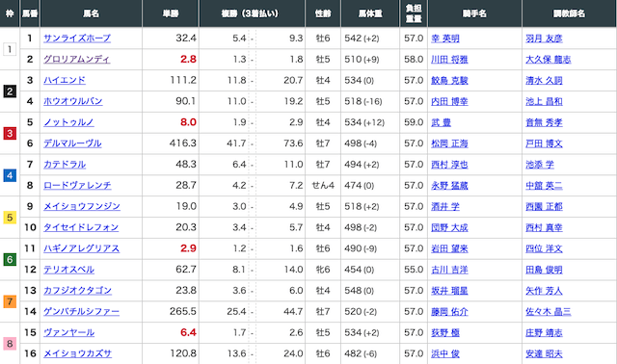Open horse link ハイエンド
Viewport: 617px width, 364px height.
(65, 80)
